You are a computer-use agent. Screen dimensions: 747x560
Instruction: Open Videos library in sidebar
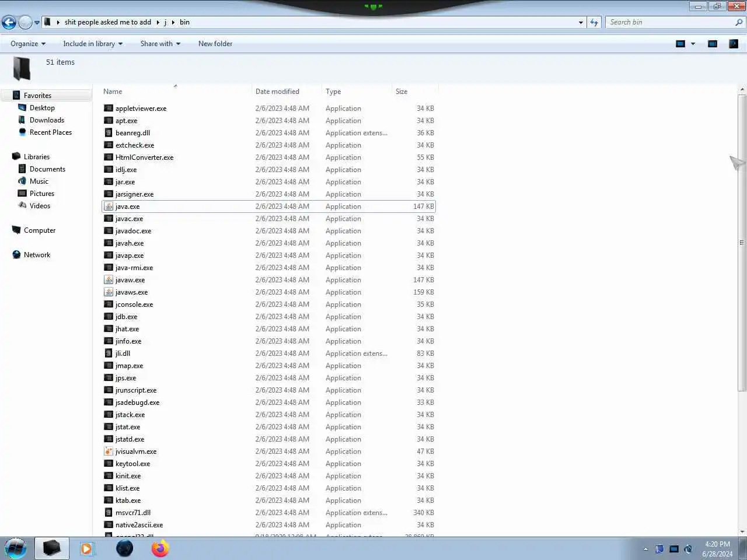point(40,206)
